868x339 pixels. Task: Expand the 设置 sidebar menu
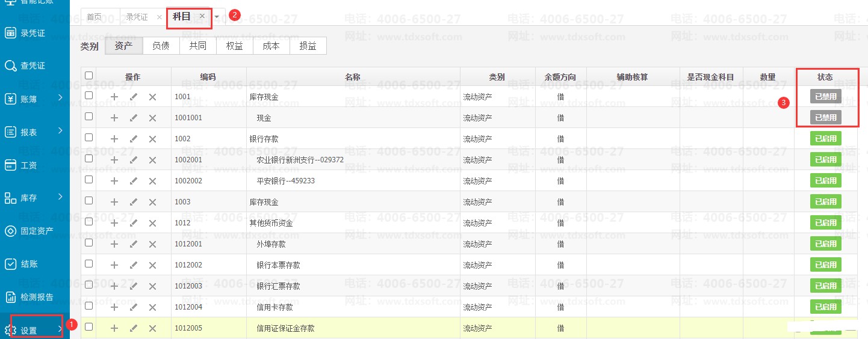pos(36,330)
